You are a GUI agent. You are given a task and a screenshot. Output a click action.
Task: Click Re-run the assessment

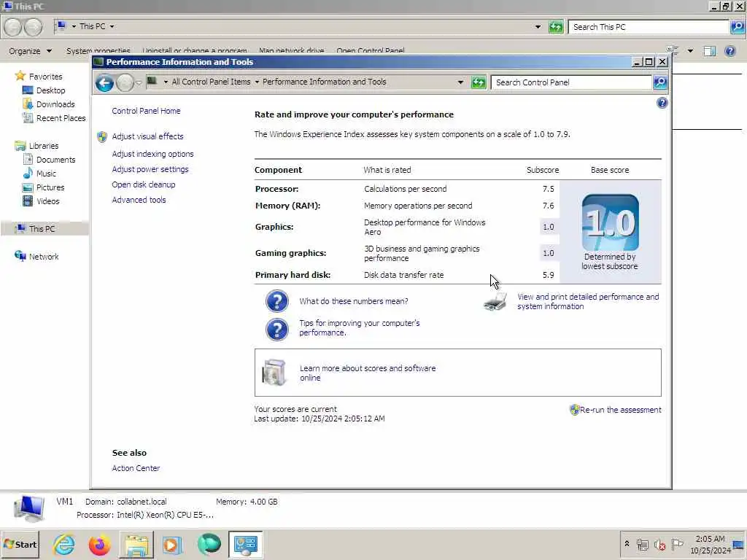click(x=620, y=410)
